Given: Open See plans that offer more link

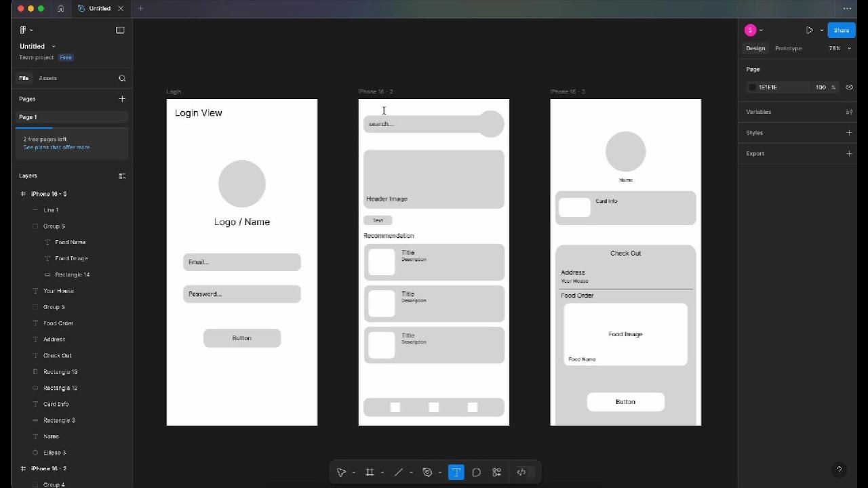Looking at the screenshot, I should coord(56,147).
